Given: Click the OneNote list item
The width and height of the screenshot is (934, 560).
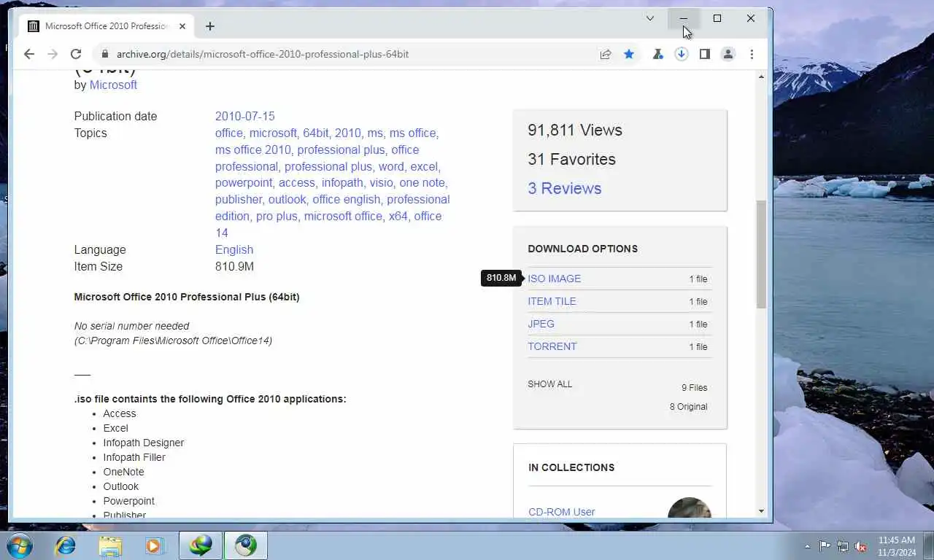Looking at the screenshot, I should (x=123, y=472).
